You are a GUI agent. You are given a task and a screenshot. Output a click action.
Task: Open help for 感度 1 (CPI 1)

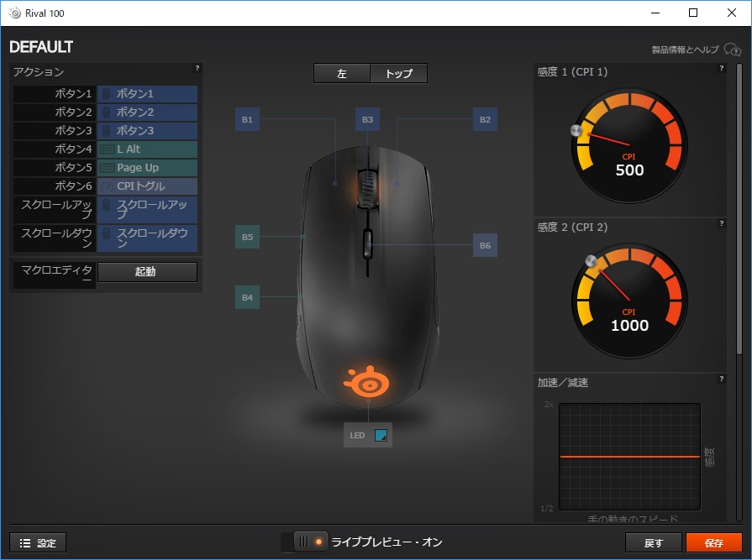coord(721,69)
